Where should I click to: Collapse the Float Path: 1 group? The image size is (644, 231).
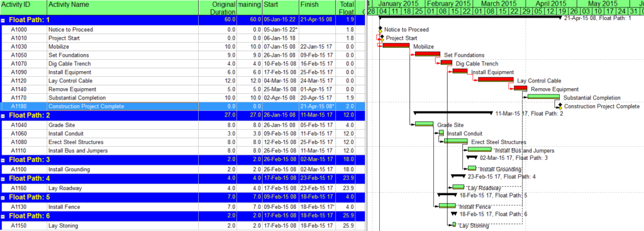click(3, 20)
